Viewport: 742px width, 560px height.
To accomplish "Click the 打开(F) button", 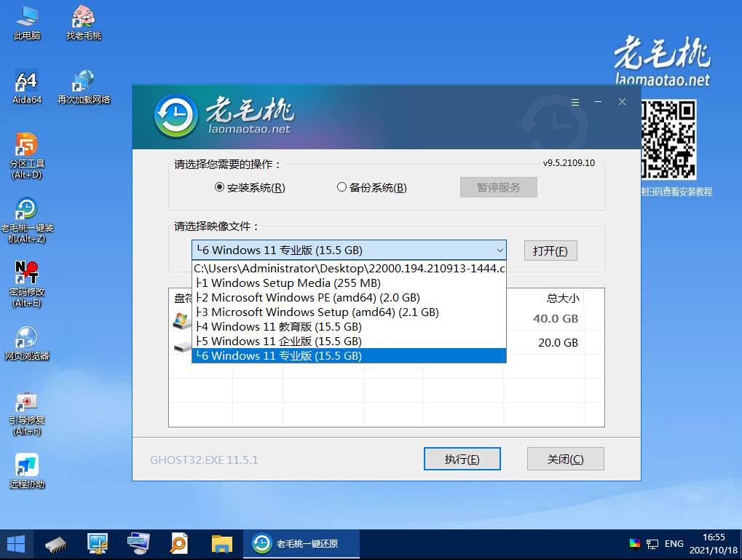I will click(x=550, y=251).
